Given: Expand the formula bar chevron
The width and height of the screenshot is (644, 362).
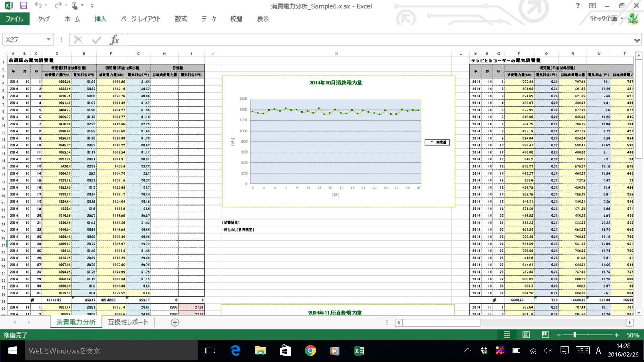Looking at the screenshot, I should coord(637,40).
